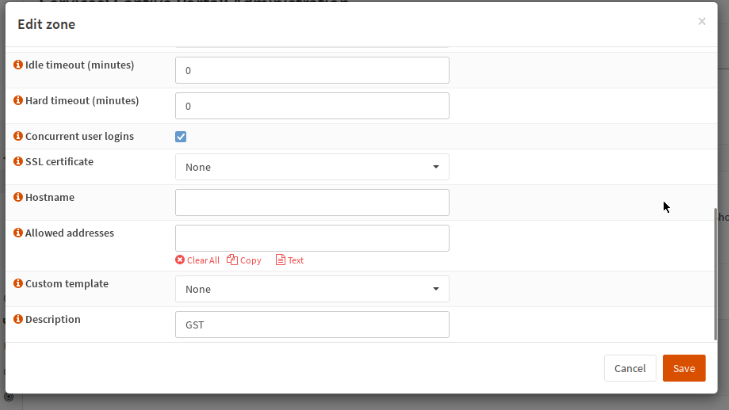Show help for Concurrent user logins

[x=18, y=136]
